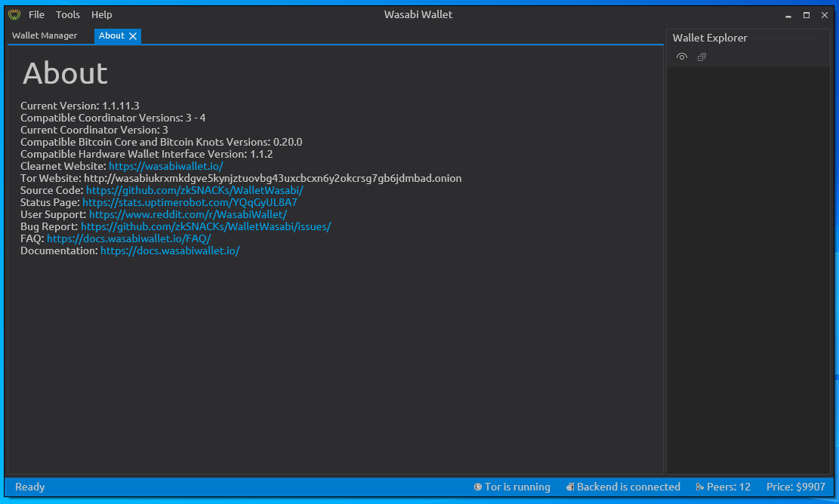
Task: Close the Wasabi Wallet window
Action: 825,16
